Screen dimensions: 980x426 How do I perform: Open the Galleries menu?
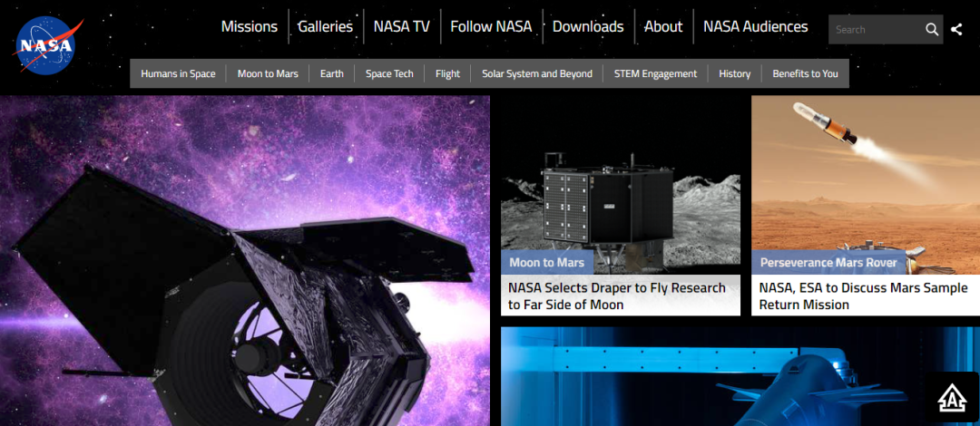tap(325, 27)
